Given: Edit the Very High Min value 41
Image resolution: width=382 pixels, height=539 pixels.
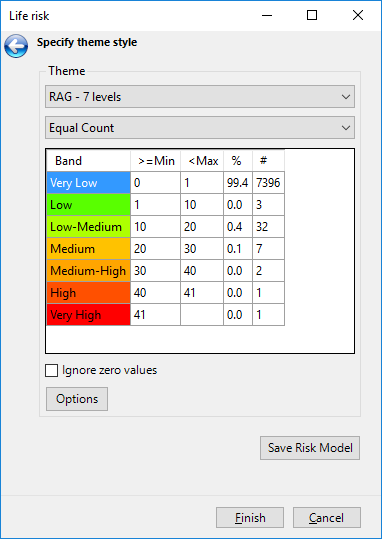Looking at the screenshot, I should click(x=155, y=315).
